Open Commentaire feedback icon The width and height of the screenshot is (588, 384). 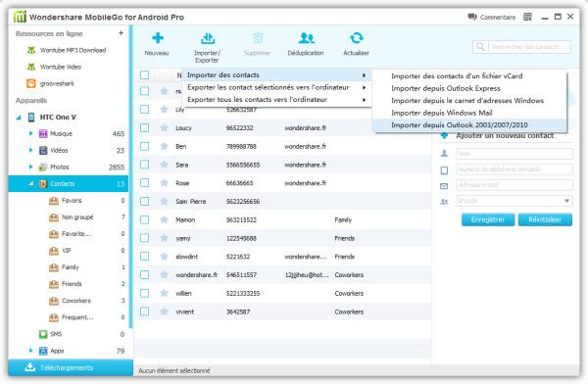[472, 17]
